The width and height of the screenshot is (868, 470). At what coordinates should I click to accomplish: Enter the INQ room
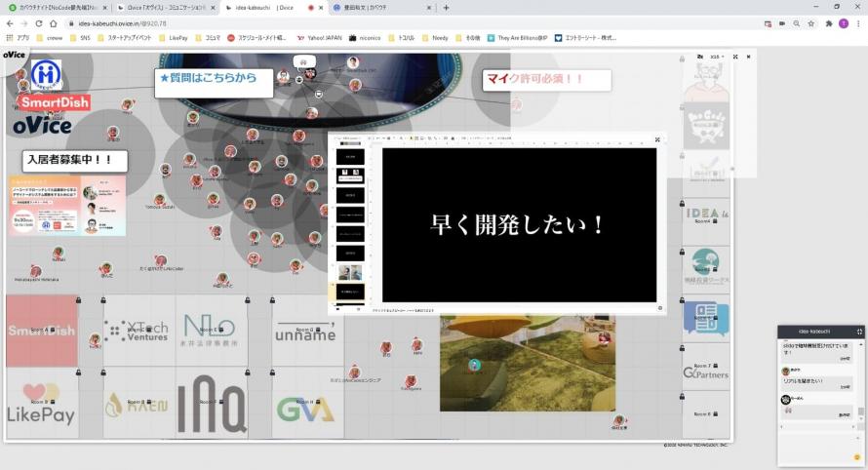212,404
